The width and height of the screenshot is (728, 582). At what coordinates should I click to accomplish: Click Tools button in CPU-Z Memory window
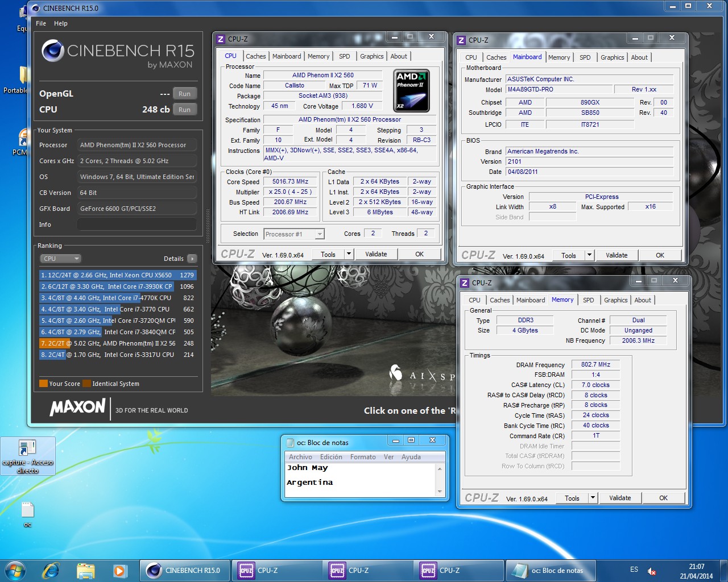click(572, 498)
